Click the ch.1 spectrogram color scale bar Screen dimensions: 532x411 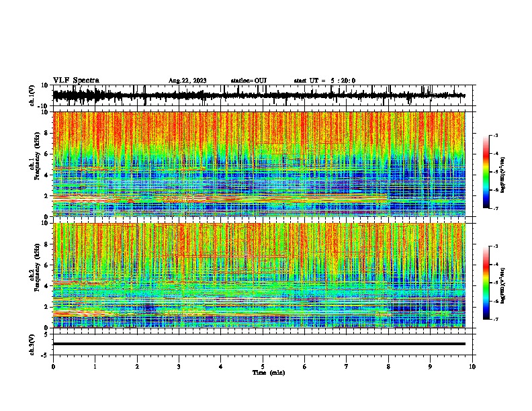click(x=486, y=172)
